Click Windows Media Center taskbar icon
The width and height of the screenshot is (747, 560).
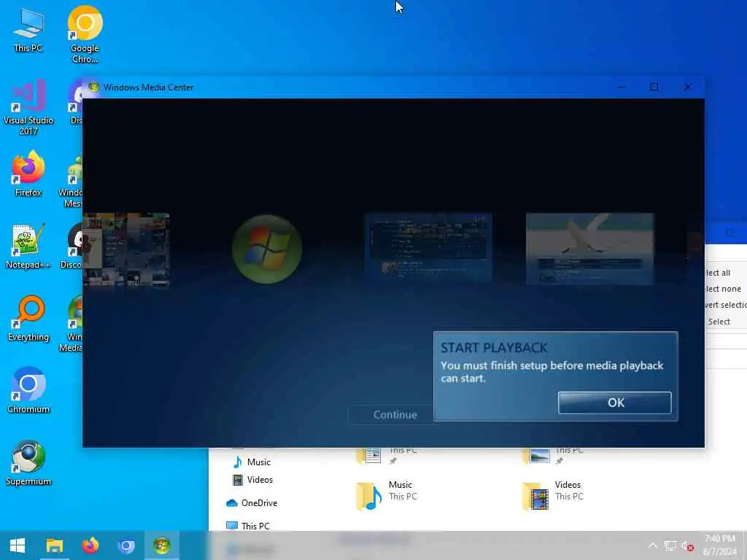(x=161, y=545)
